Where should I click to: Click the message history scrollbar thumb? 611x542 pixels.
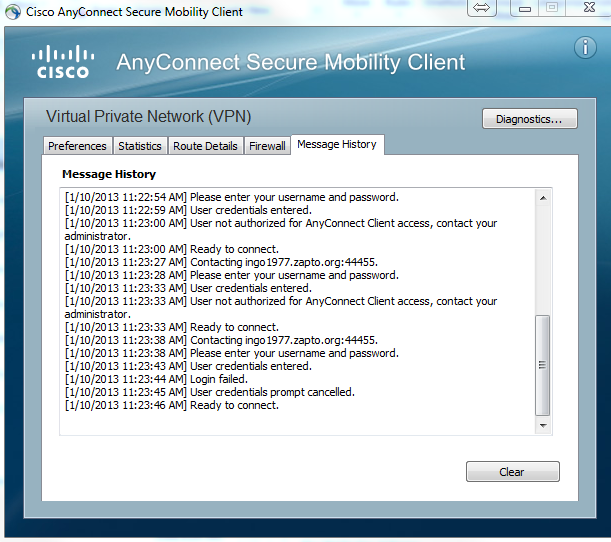tap(542, 365)
